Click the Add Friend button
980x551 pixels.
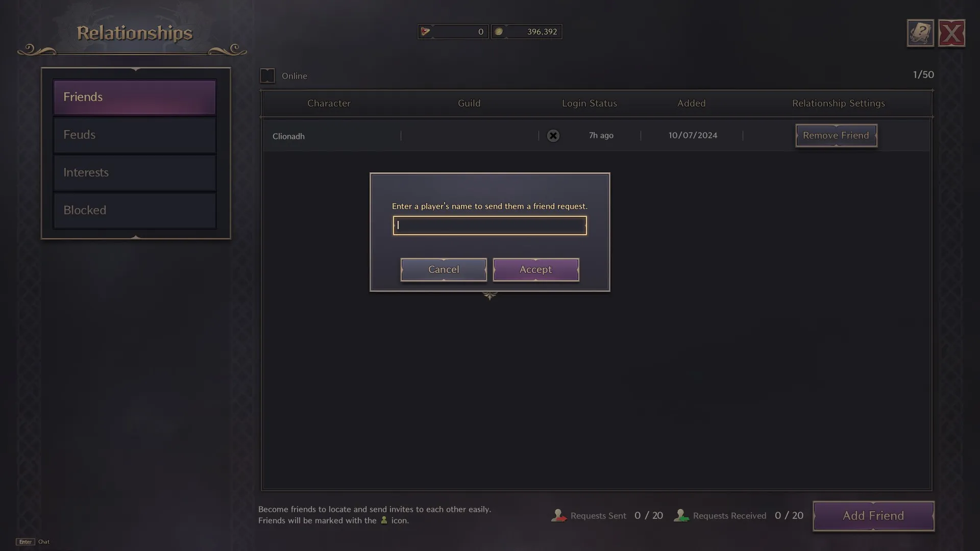(873, 515)
